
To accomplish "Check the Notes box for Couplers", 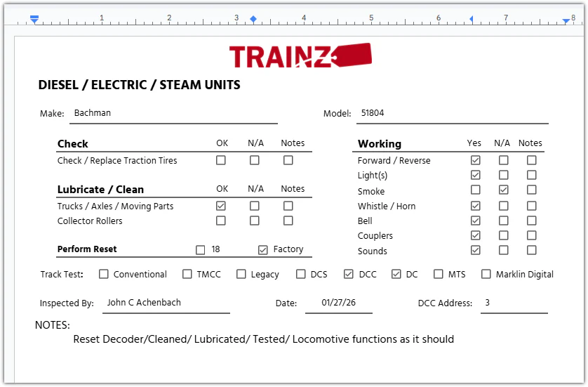I will [532, 235].
